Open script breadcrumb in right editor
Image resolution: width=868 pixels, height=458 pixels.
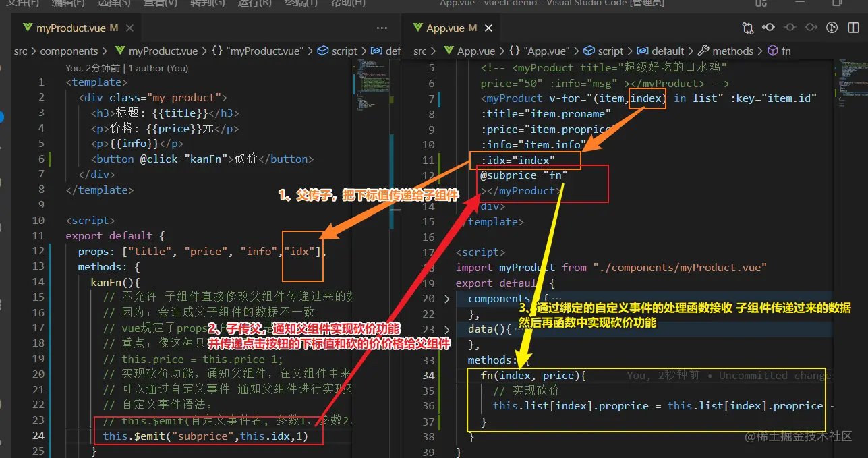(610, 51)
